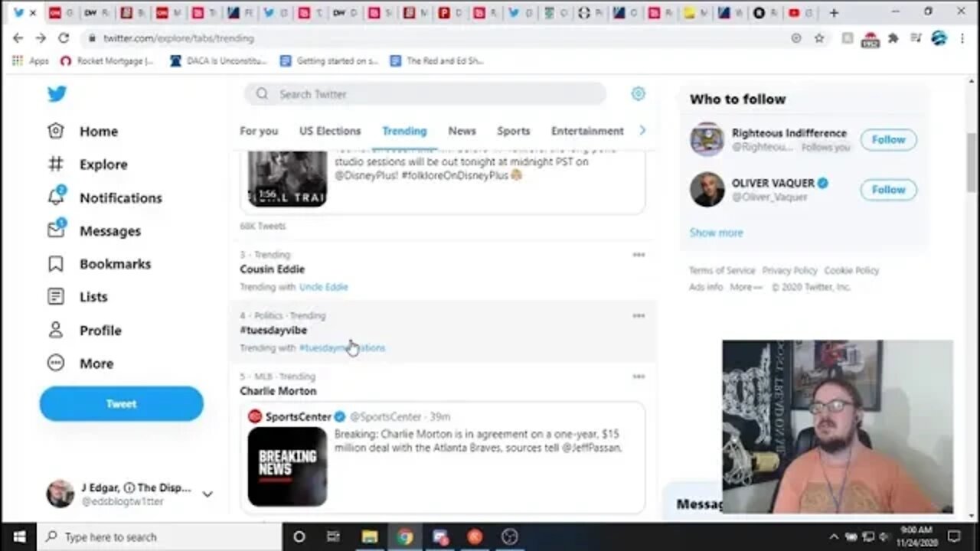Viewport: 980px width, 551px height.
Task: Click the Chrome icon on the taskbar
Action: point(404,537)
